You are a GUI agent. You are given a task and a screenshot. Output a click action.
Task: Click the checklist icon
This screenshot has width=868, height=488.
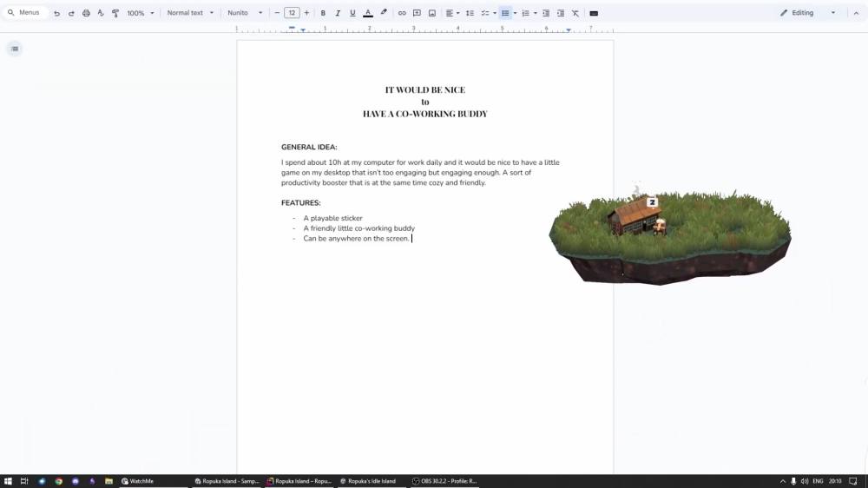[x=485, y=13]
